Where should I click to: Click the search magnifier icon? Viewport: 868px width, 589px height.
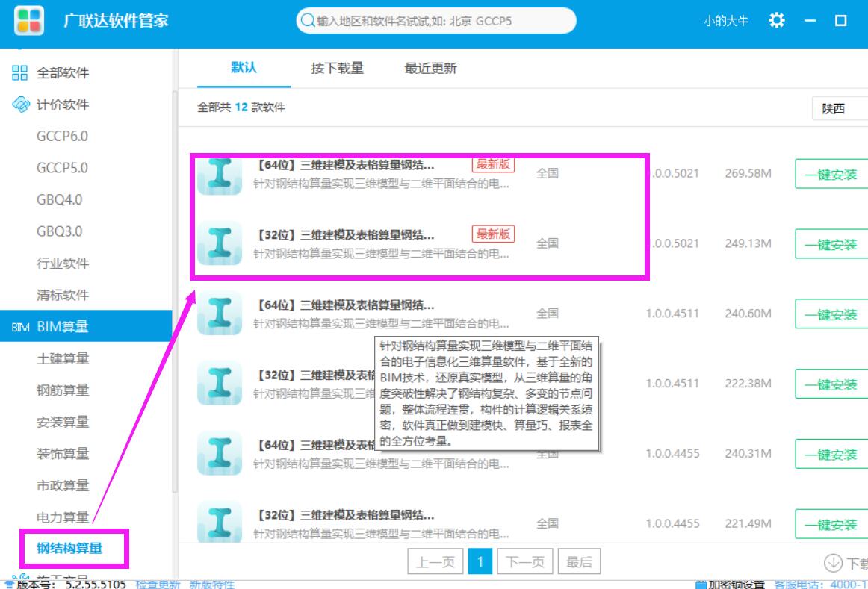tap(307, 20)
